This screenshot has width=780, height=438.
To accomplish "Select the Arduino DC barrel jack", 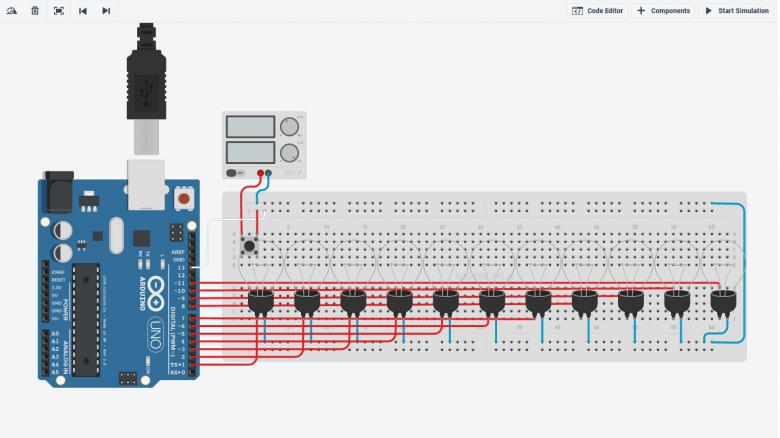I will [x=59, y=192].
